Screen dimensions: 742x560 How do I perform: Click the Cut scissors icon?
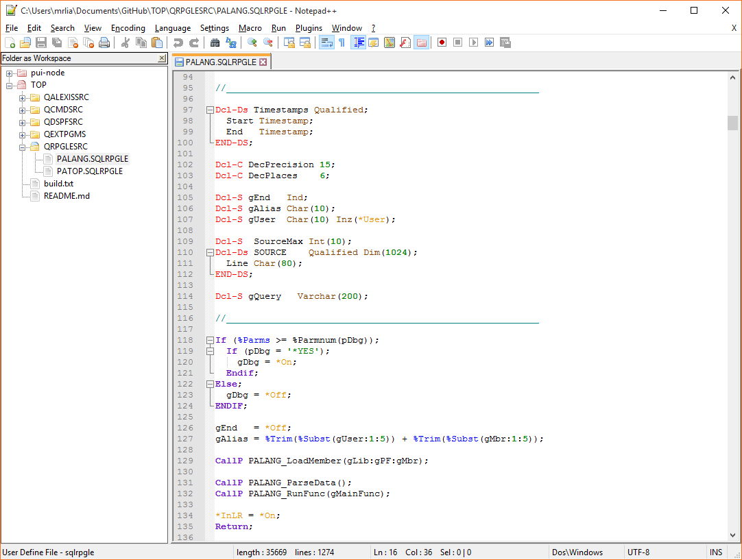click(125, 42)
